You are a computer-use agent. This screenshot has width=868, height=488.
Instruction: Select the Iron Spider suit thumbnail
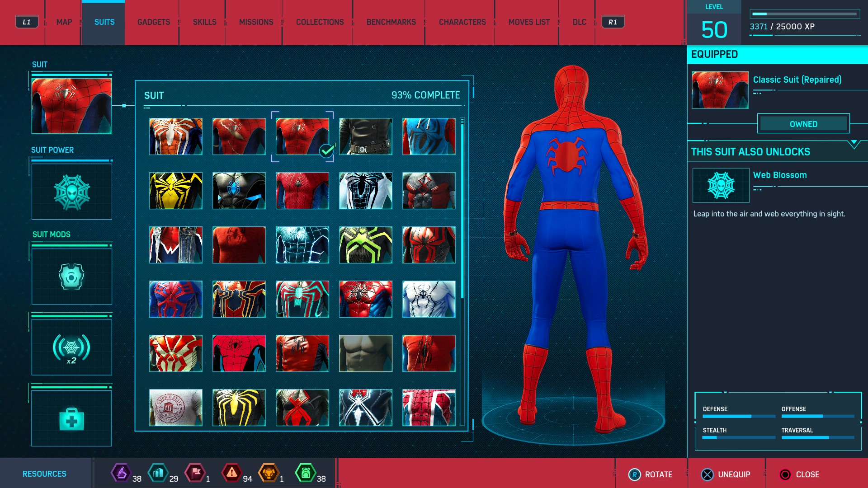[239, 299]
